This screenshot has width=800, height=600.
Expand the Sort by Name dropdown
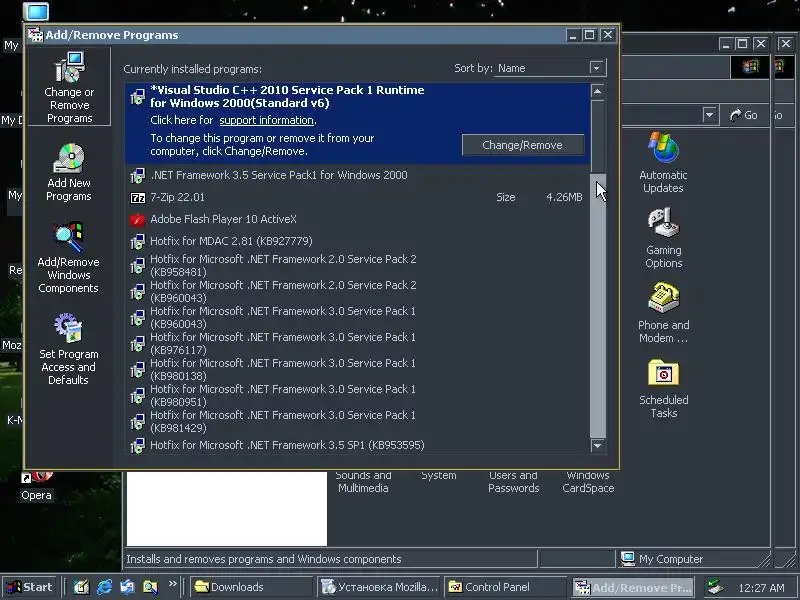click(x=596, y=68)
